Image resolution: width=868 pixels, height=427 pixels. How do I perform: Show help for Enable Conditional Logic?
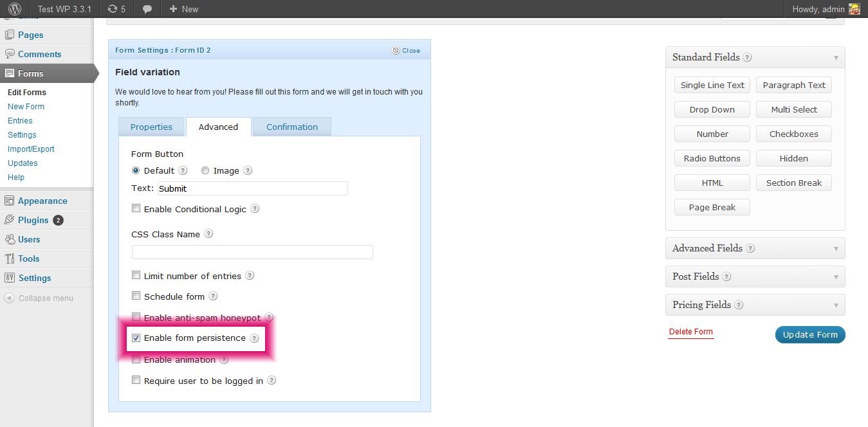(x=255, y=209)
